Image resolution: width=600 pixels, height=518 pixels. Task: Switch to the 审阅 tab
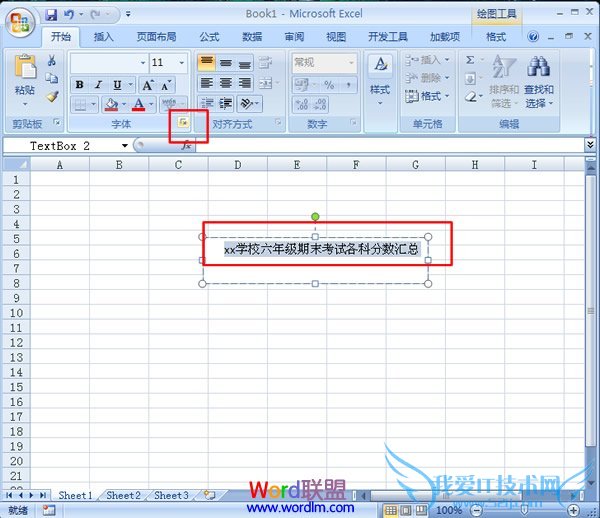[x=294, y=37]
